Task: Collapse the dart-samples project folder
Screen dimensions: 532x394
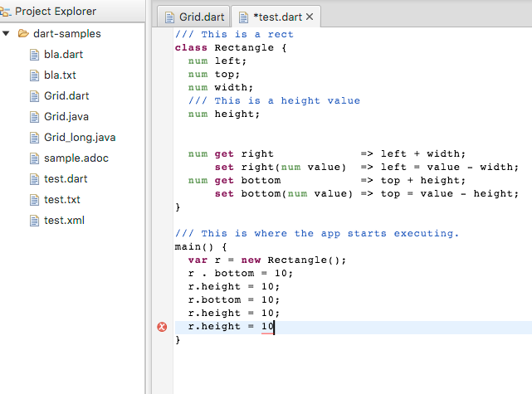Action: (x=7, y=34)
